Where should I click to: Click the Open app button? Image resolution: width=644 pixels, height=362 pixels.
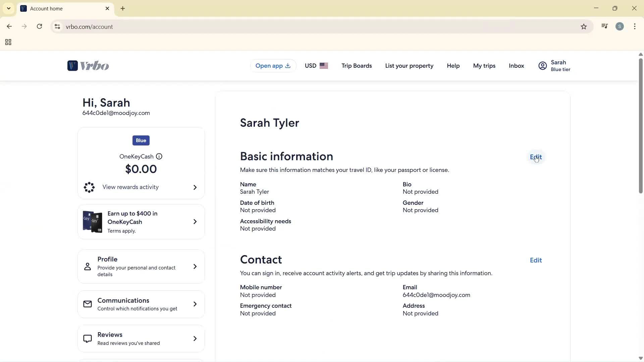tap(273, 66)
